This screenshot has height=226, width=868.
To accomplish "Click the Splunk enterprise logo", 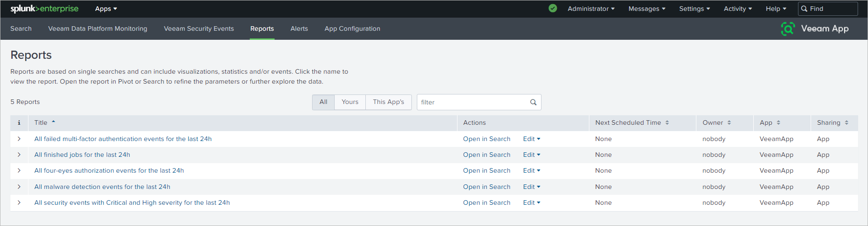I will 44,9.
